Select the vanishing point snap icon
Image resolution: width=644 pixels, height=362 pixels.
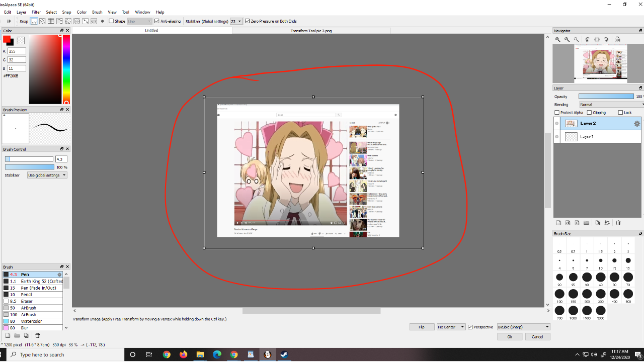click(59, 21)
